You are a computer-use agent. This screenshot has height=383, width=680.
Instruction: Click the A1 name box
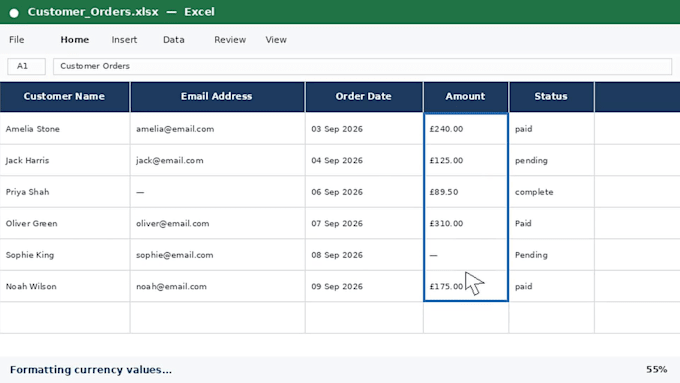click(x=26, y=66)
